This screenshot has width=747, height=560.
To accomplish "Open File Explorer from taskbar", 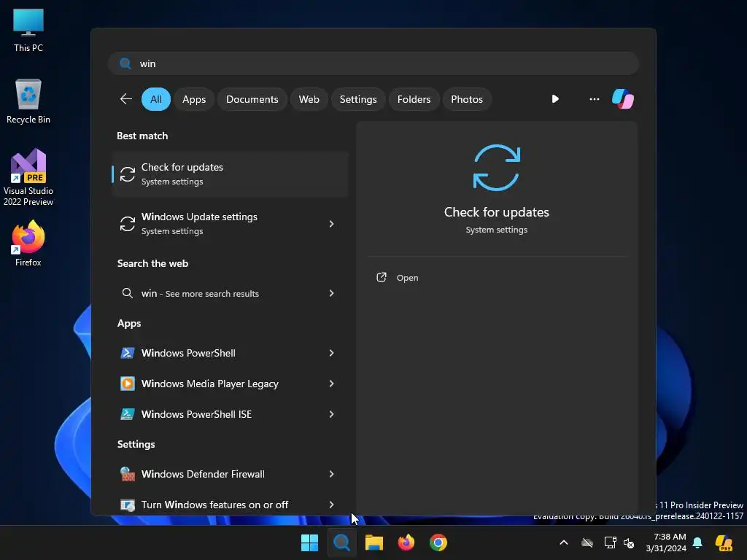I will 374,542.
